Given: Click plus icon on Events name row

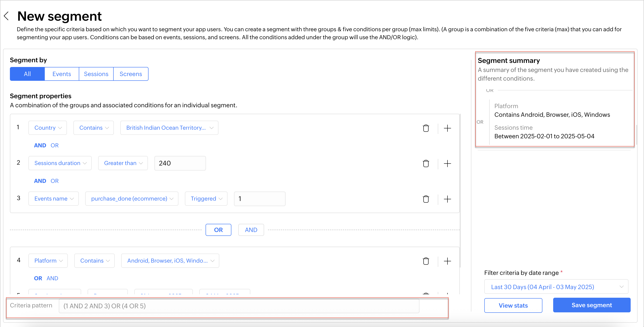Looking at the screenshot, I should (447, 199).
